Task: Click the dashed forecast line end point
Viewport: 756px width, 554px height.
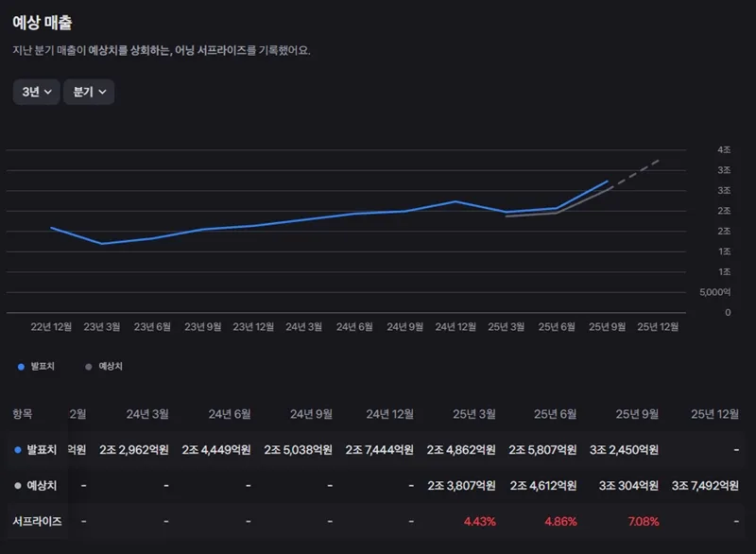Action: point(659,160)
